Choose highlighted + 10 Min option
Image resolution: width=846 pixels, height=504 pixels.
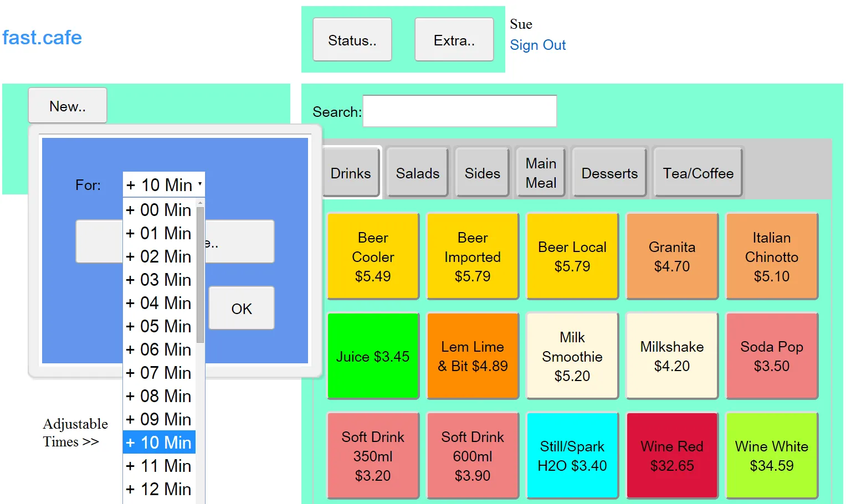coord(159,443)
